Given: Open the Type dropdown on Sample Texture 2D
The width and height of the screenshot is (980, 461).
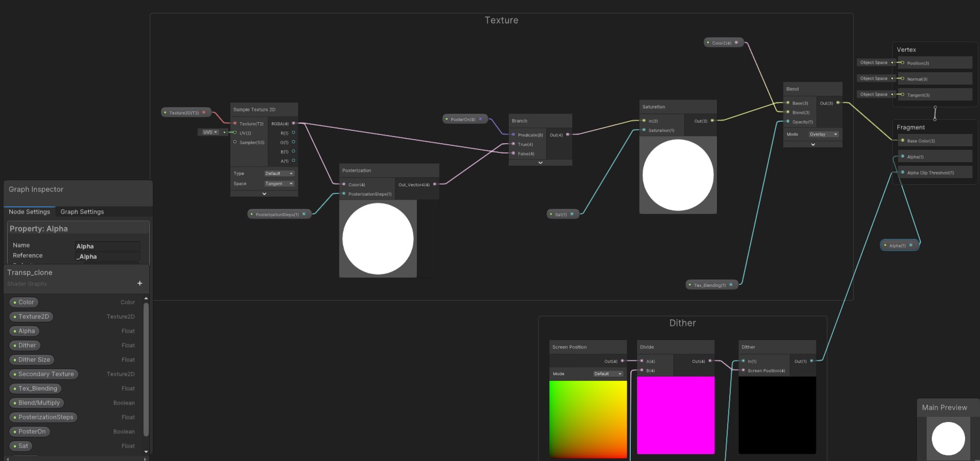Looking at the screenshot, I should [279, 174].
